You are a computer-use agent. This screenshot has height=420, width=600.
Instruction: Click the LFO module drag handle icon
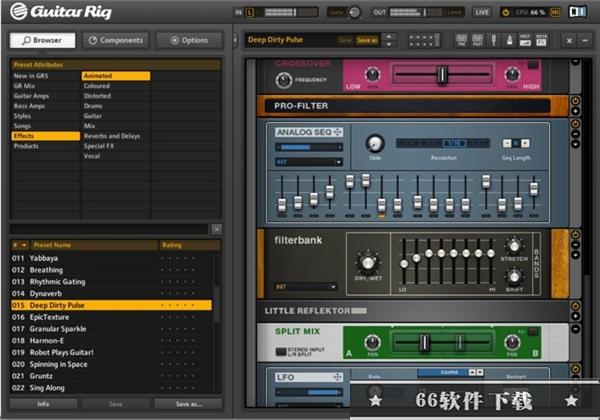point(337,377)
